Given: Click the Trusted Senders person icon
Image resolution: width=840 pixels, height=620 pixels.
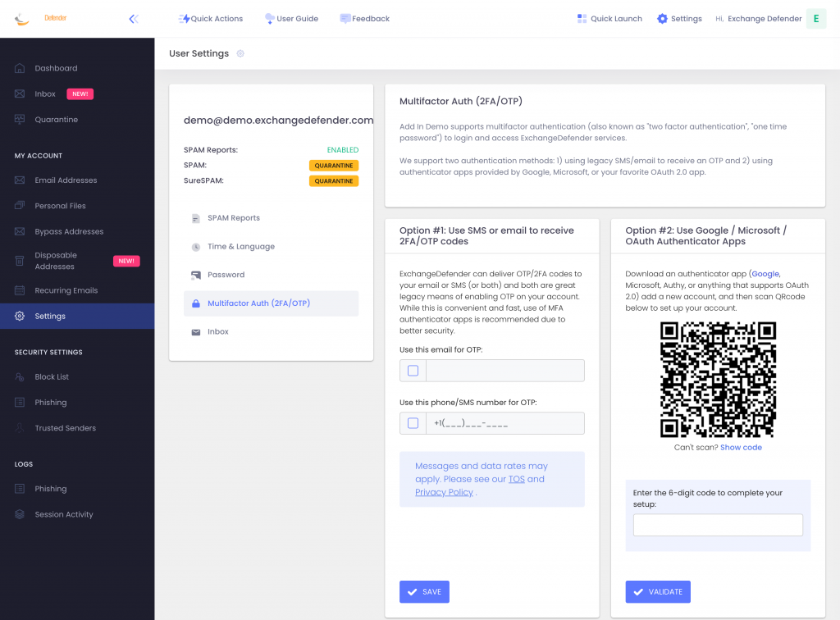Looking at the screenshot, I should (x=20, y=428).
